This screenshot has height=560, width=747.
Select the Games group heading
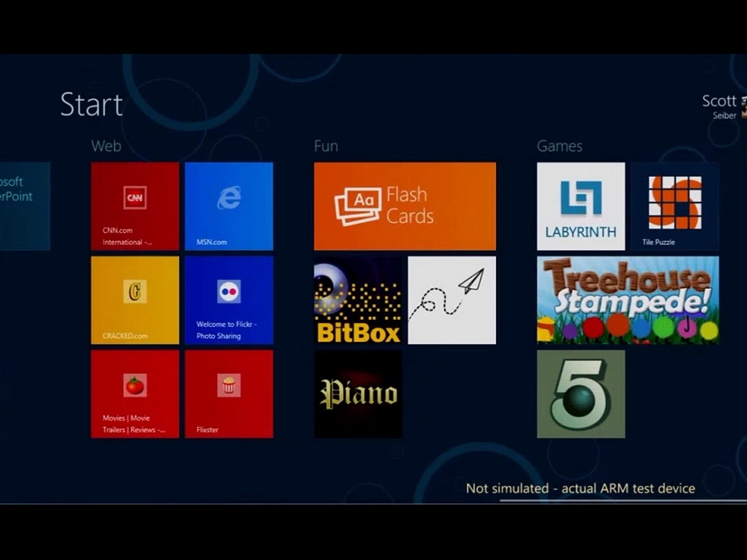point(560,146)
